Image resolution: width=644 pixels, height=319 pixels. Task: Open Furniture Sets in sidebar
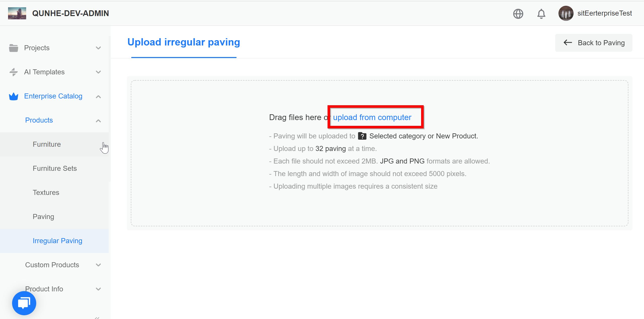(x=55, y=168)
